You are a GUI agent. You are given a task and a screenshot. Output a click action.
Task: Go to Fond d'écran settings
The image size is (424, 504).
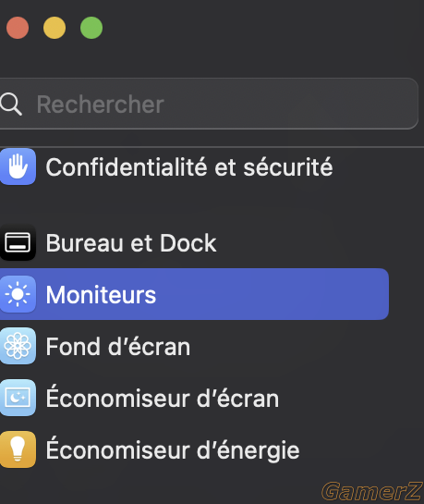[118, 347]
